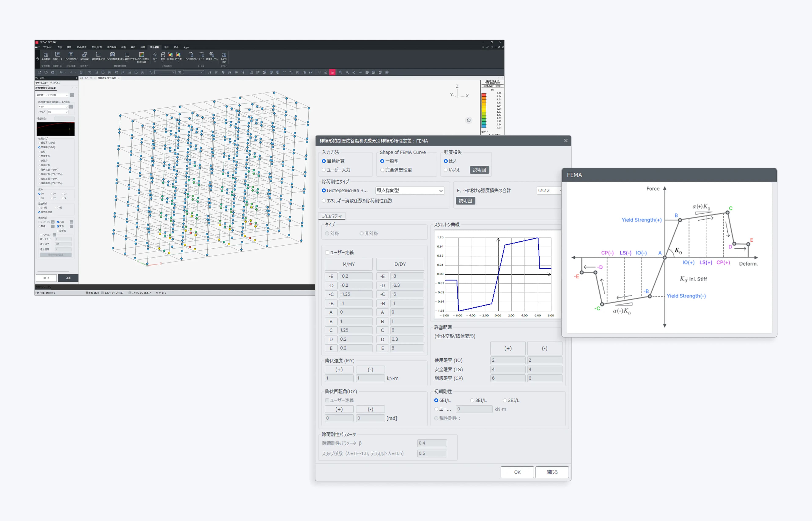The width and height of the screenshot is (812, 521).
Task: Click the New file icon in quick toolbar
Action: click(40, 72)
